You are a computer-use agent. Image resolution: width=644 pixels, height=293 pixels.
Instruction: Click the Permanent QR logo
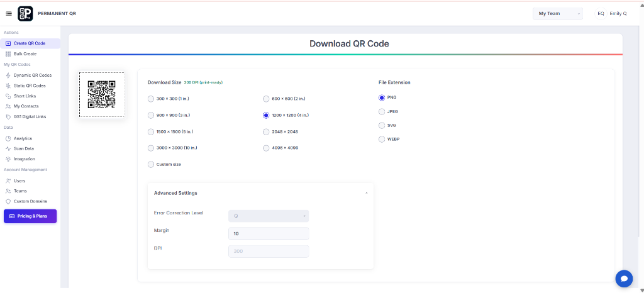tap(25, 14)
